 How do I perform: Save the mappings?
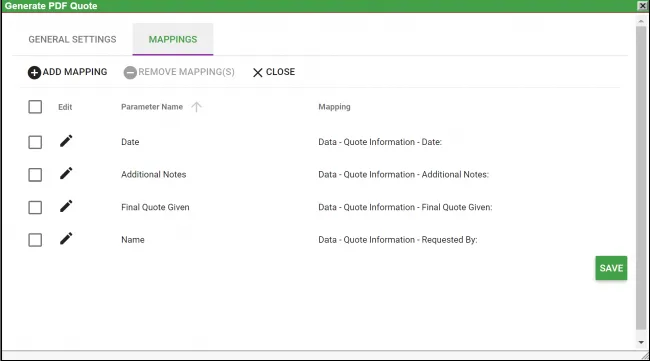(611, 268)
